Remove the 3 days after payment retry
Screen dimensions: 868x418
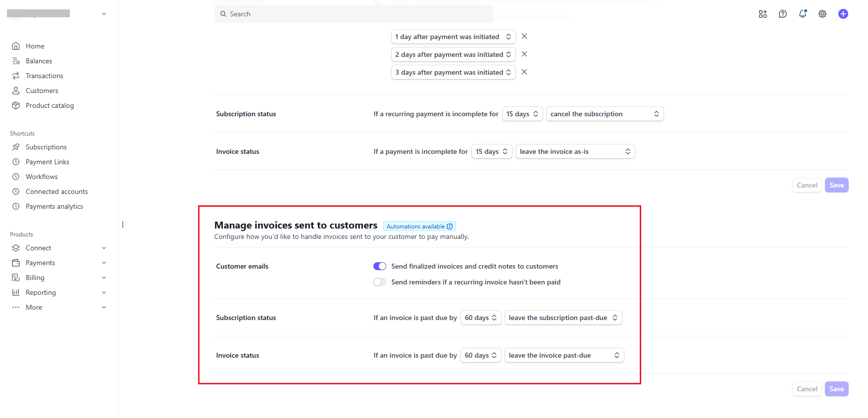pos(524,72)
